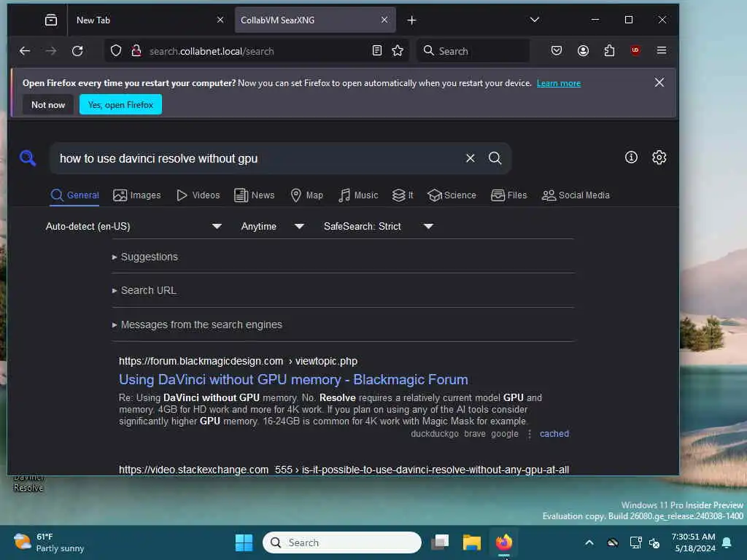Open the forum.blackmagicdesign.com URL link
Viewport: 747px width, 560px height.
coord(238,361)
